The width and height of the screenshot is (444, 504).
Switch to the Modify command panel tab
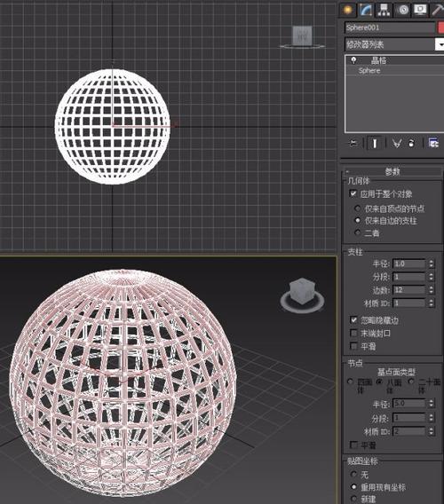(366, 10)
